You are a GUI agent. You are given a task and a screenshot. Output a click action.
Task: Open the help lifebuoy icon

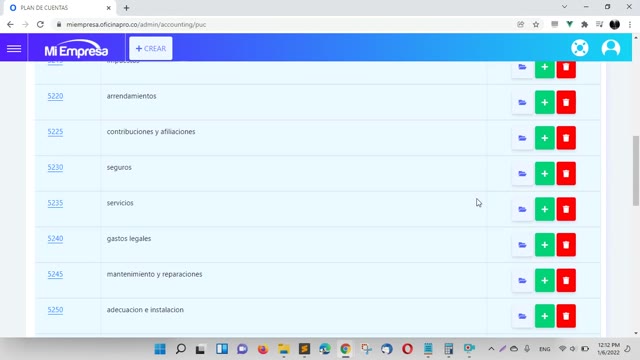coord(580,48)
